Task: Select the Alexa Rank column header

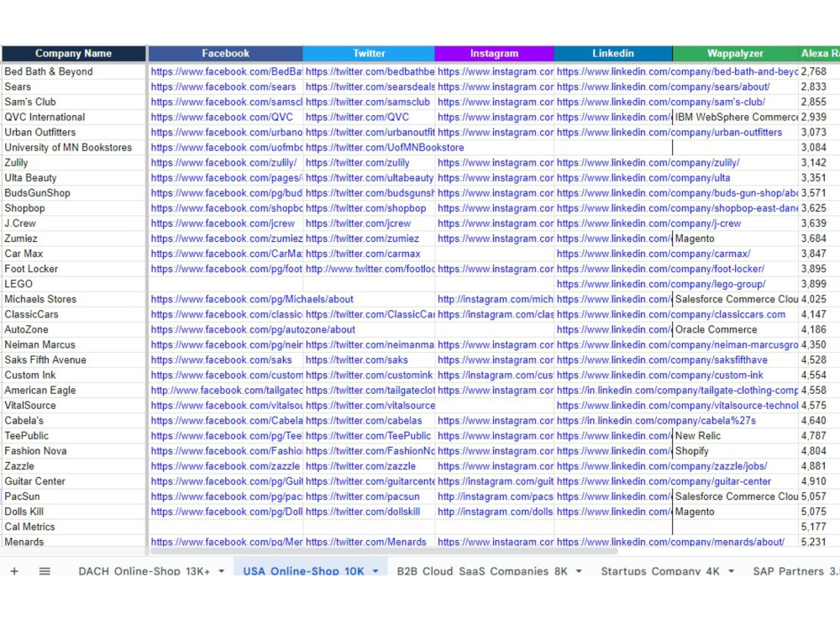Action: click(x=819, y=54)
